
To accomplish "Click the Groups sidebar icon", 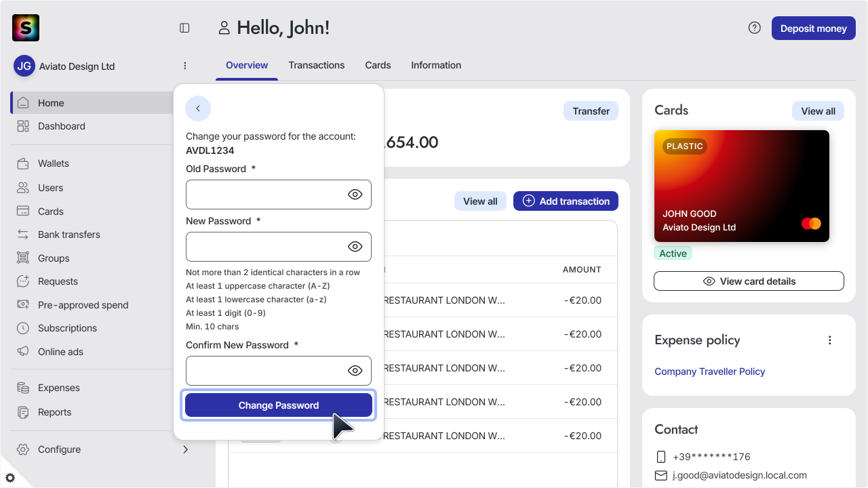I will click(23, 258).
